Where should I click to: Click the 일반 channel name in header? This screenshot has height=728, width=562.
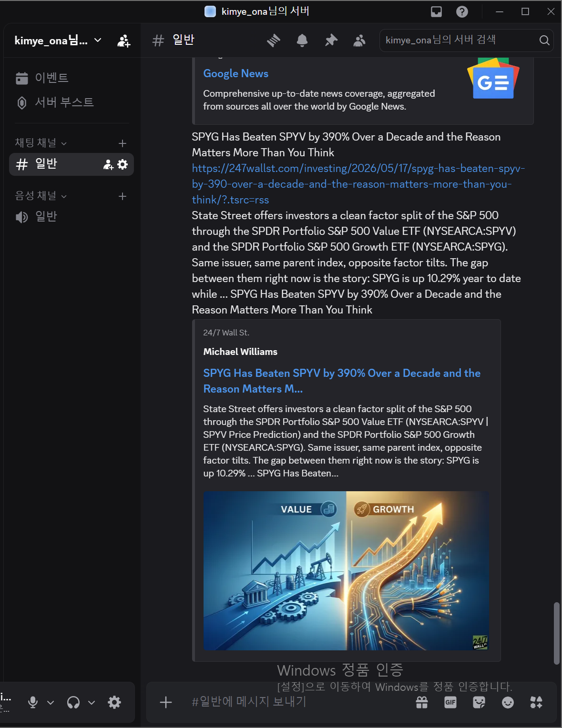184,40
